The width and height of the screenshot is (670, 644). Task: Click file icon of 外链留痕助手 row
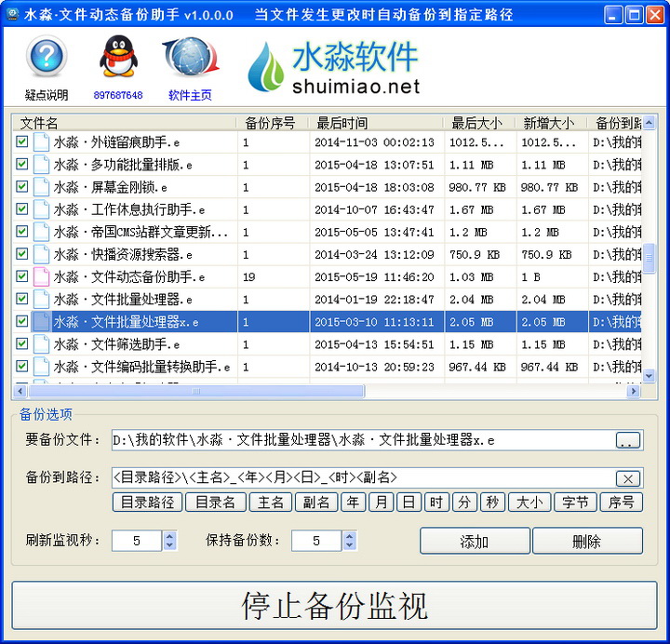pyautogui.click(x=41, y=141)
